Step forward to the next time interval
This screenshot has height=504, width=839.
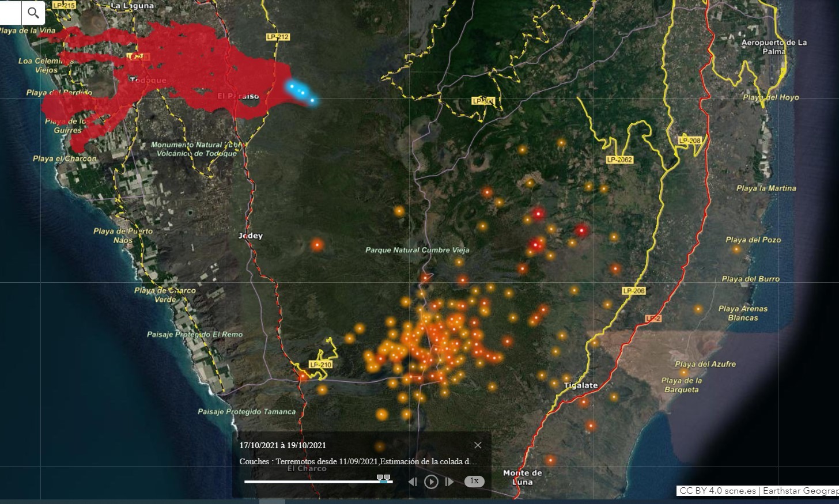(449, 482)
